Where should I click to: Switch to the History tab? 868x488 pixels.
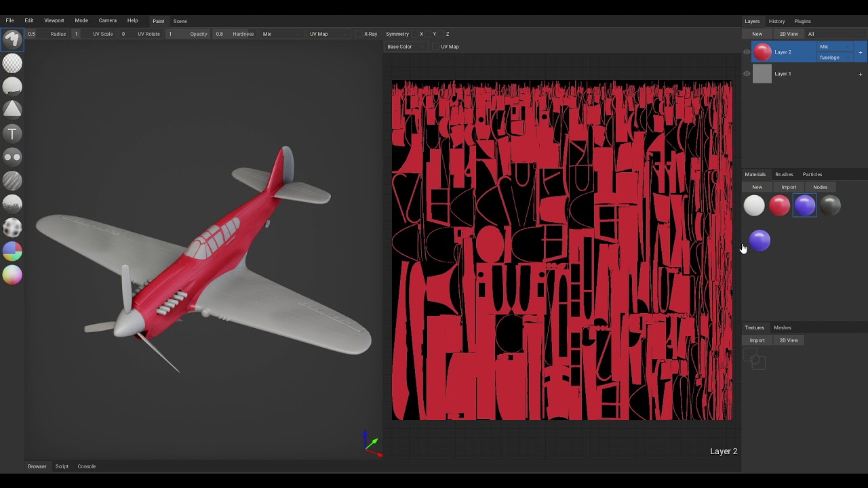[x=776, y=21]
